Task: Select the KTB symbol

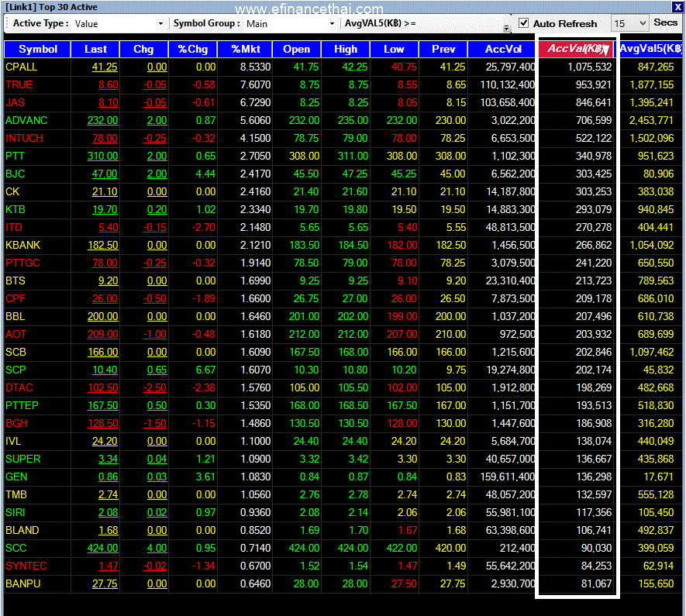Action: click(x=16, y=209)
